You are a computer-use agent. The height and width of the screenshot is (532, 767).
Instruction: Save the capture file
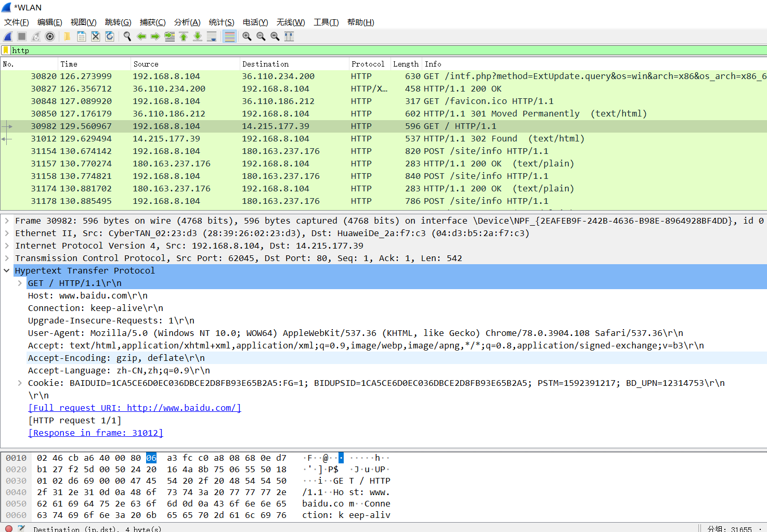(x=82, y=36)
